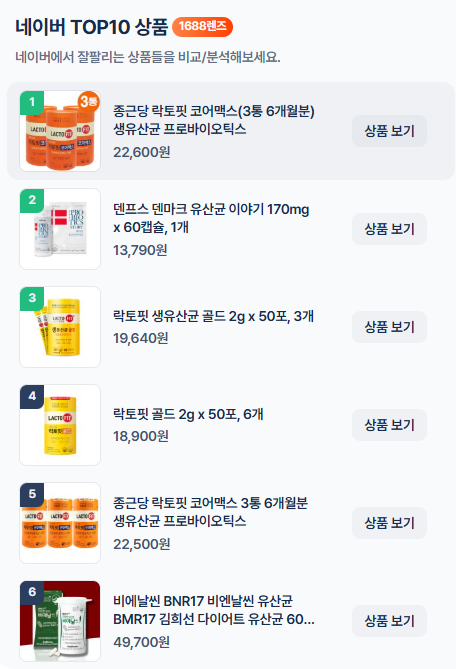
Task: Click rank 1 green number badge
Action: point(32,102)
